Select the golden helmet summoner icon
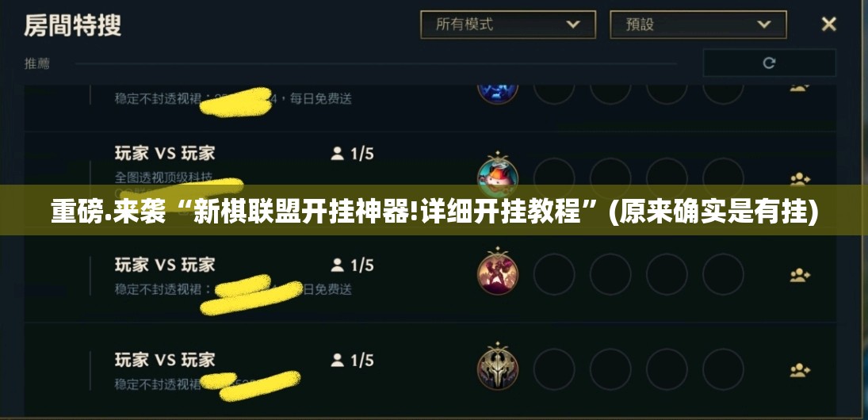868x420 pixels. [498, 366]
